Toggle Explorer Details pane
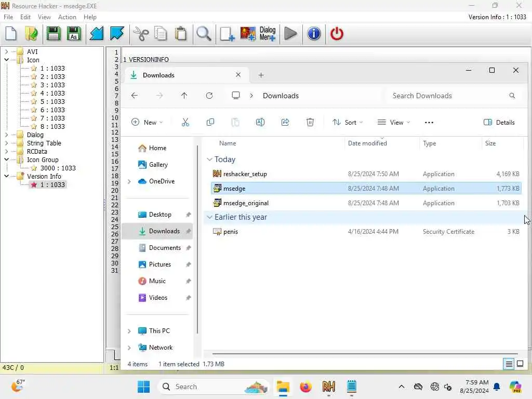The image size is (532, 399). [499, 123]
